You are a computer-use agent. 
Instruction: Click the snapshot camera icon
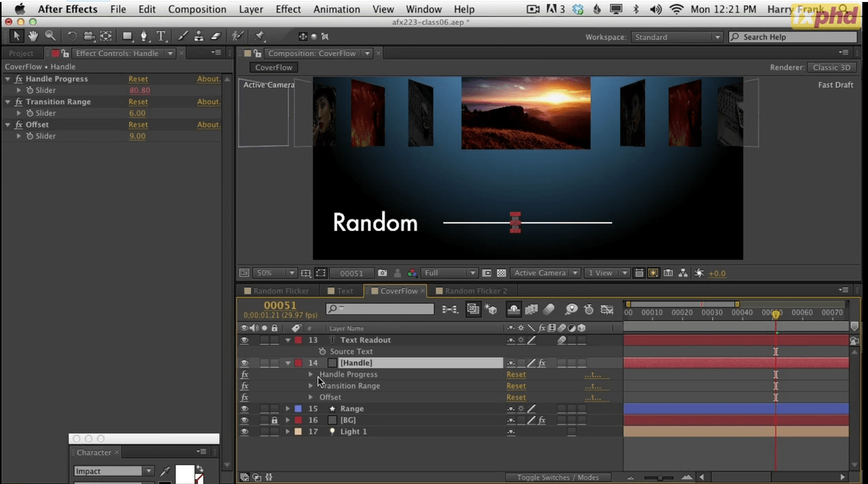(382, 273)
